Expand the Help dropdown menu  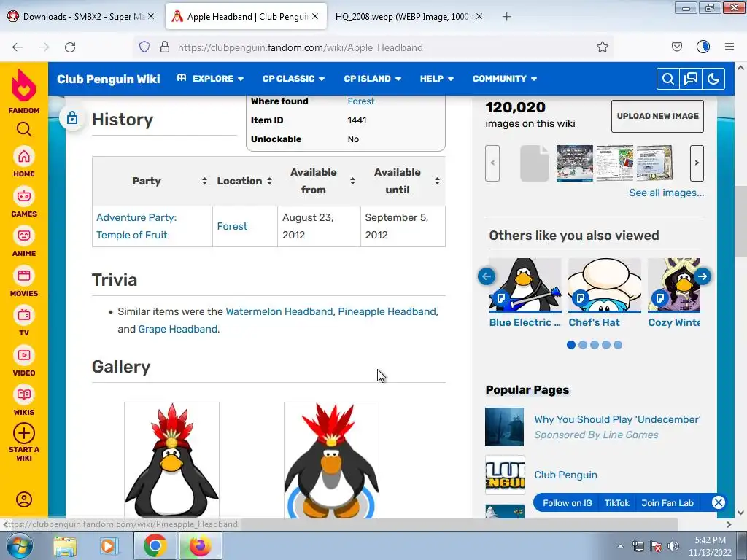click(436, 79)
